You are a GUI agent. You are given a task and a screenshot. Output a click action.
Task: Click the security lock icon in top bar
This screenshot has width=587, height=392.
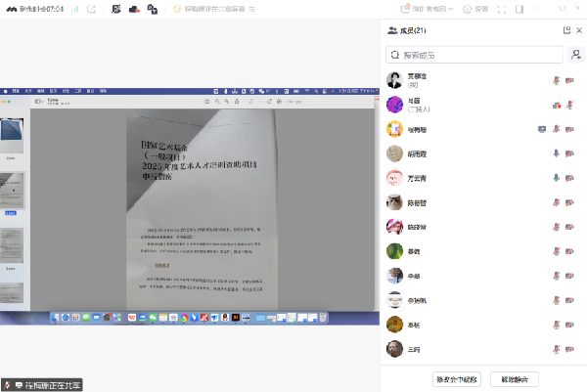(153, 10)
